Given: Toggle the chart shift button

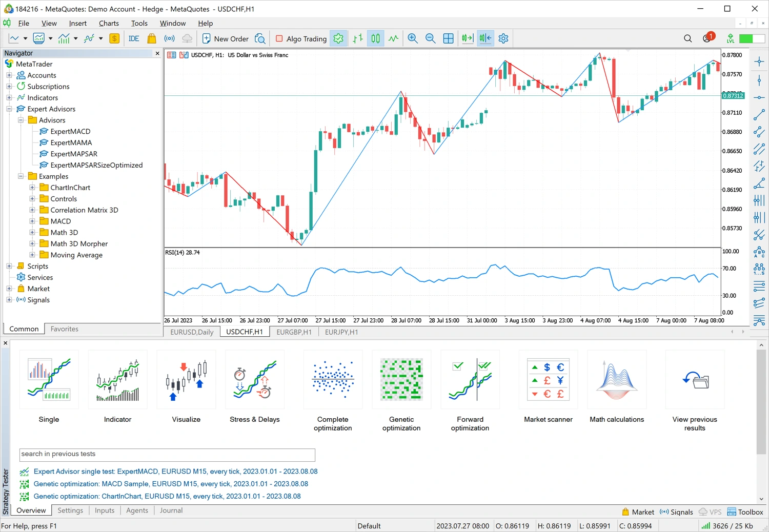Looking at the screenshot, I should pos(485,38).
